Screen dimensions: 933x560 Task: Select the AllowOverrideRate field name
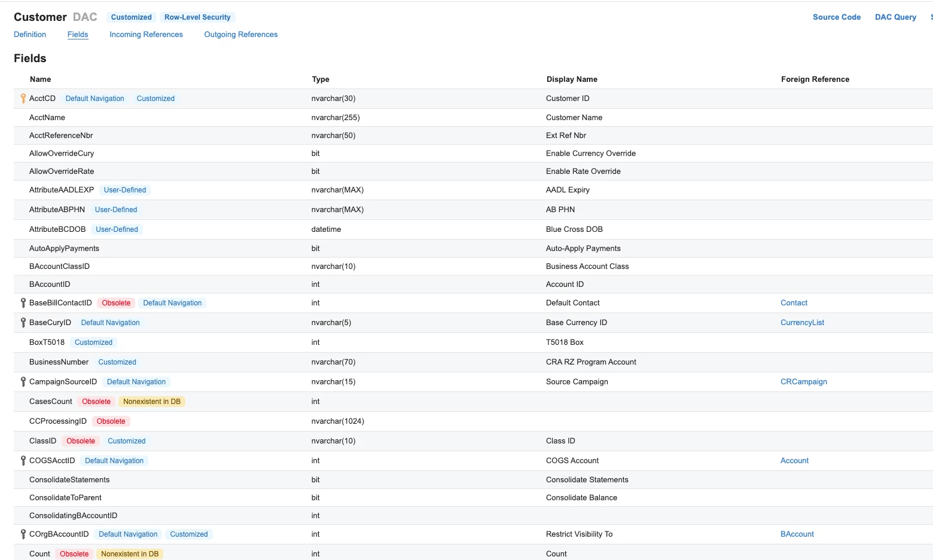click(62, 172)
